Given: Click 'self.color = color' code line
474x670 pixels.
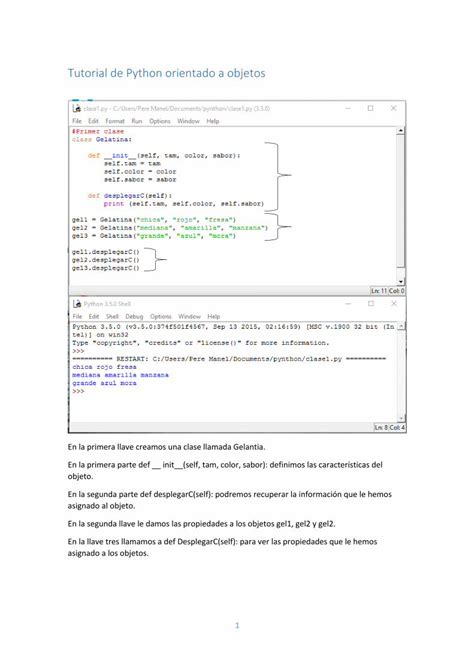Looking at the screenshot, I should [x=140, y=171].
